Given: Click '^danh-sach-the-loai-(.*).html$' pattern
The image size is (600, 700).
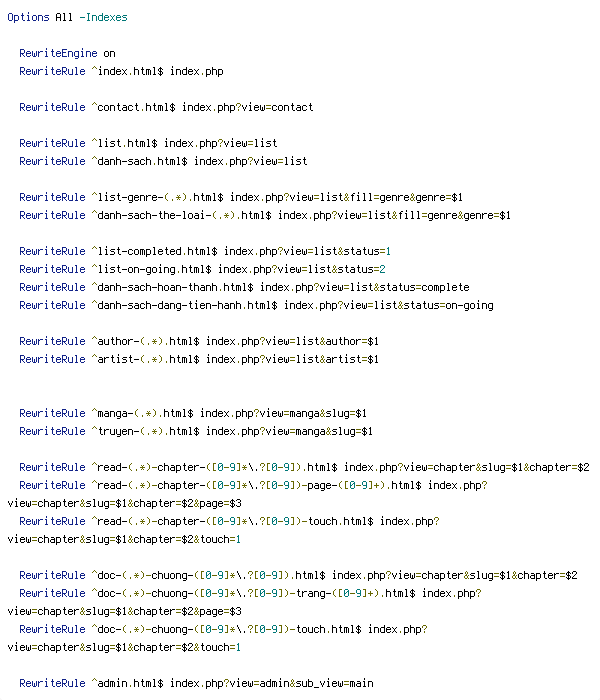Looking at the screenshot, I should pyautogui.click(x=181, y=215).
